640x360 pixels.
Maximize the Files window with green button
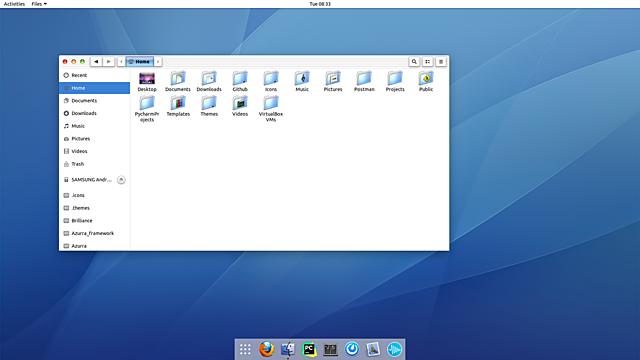pos(82,62)
